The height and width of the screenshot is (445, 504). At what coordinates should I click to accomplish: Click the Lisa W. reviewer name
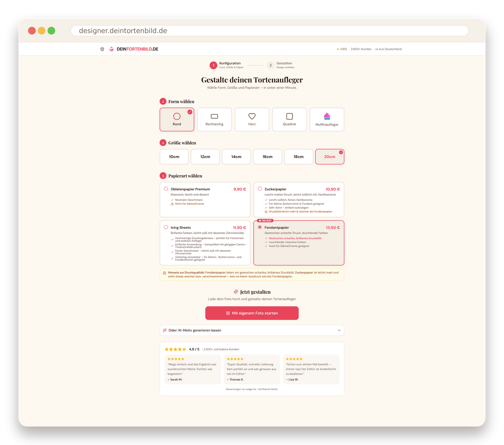[292, 380]
